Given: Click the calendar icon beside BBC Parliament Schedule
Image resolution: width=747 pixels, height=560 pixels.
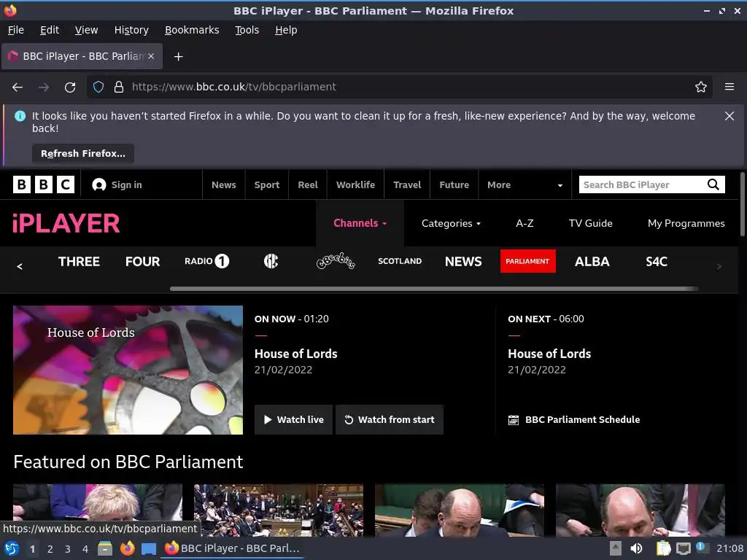Looking at the screenshot, I should coord(514,420).
